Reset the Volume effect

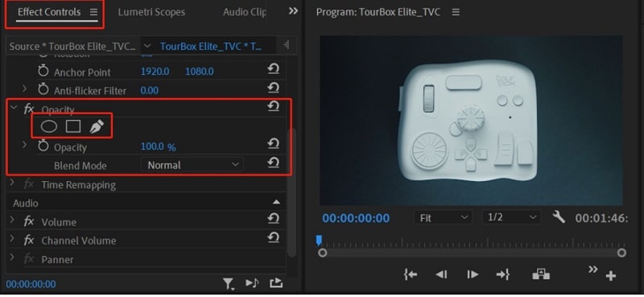(273, 219)
